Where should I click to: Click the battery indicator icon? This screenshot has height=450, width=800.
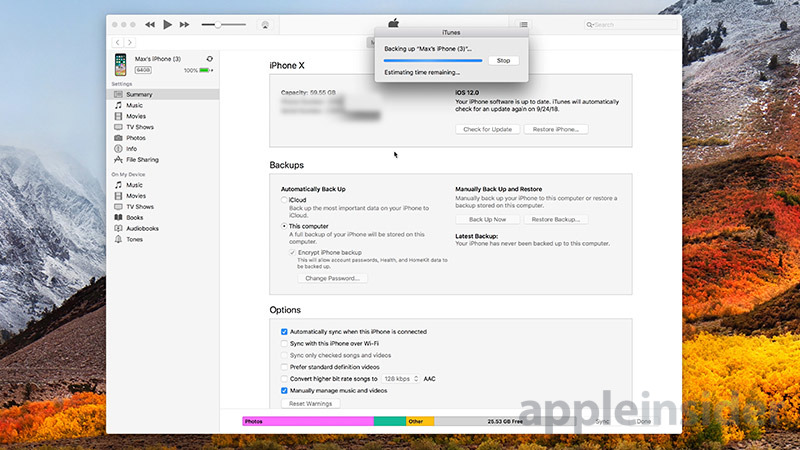[x=205, y=70]
